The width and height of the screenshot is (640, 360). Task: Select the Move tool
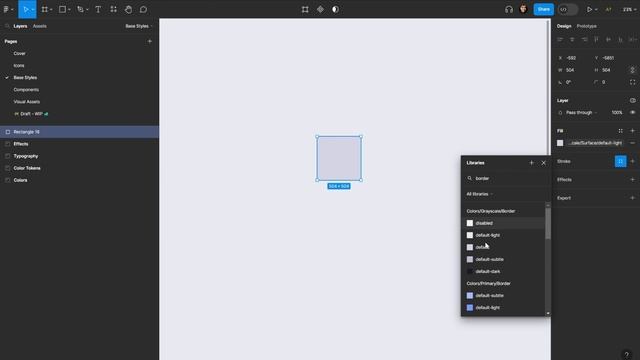pos(26,9)
